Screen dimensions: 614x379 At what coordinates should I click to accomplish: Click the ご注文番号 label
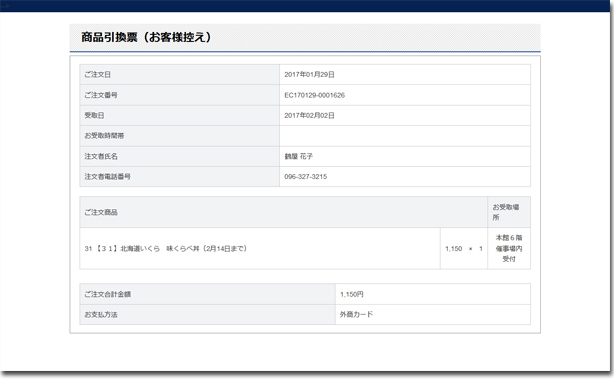point(101,95)
